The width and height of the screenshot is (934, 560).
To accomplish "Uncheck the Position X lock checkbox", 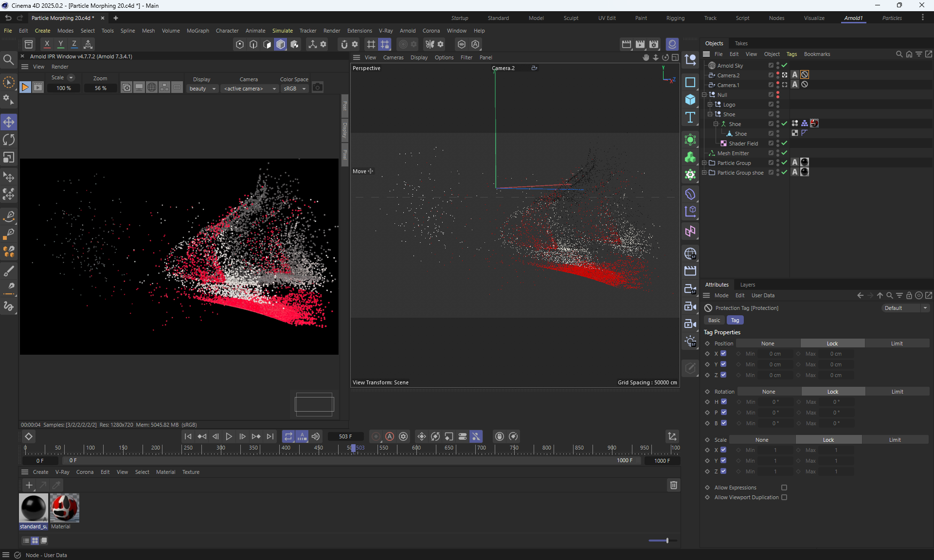I will pos(723,354).
